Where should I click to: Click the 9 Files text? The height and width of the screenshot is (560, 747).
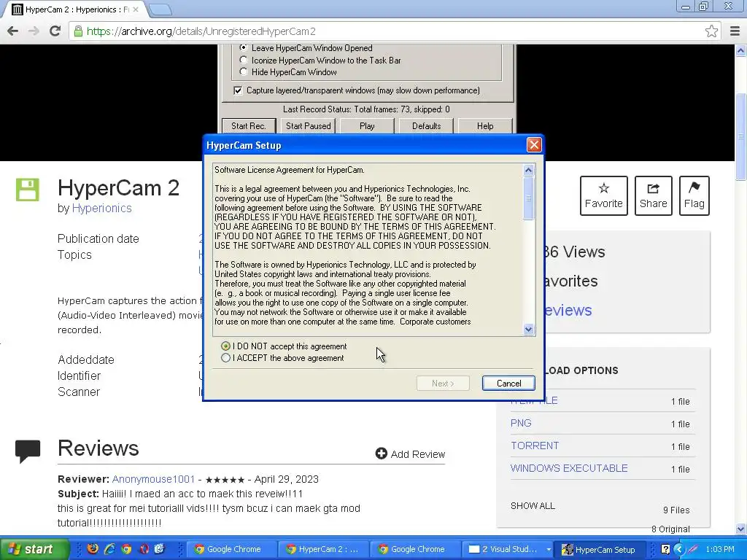[676, 510]
